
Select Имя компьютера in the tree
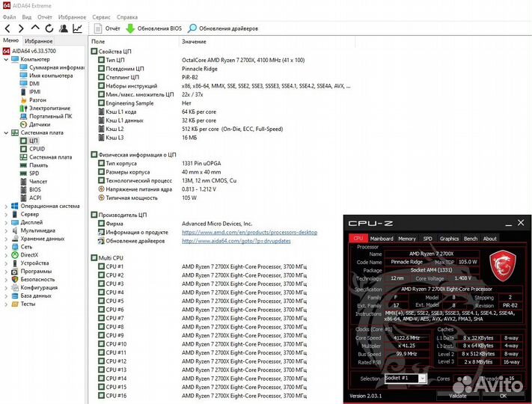click(46, 76)
